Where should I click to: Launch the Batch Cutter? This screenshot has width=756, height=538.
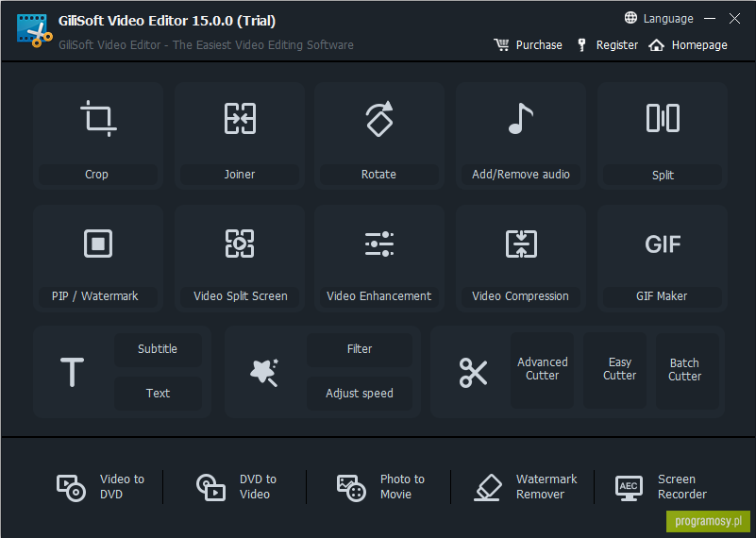(x=687, y=370)
